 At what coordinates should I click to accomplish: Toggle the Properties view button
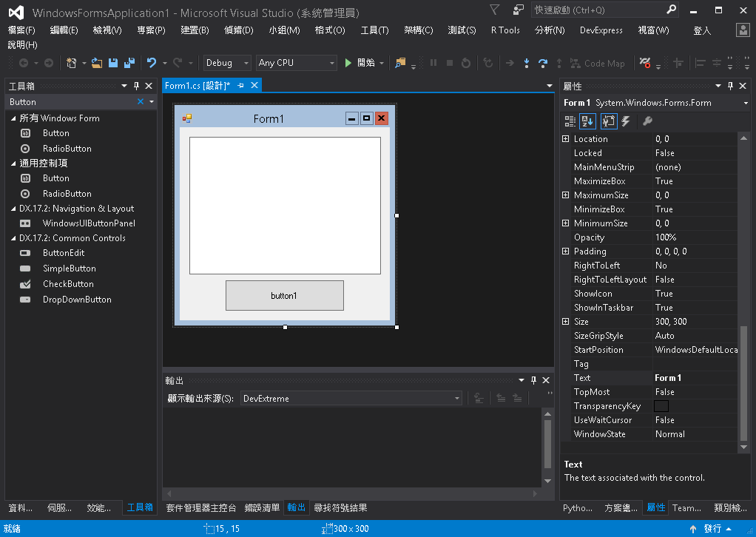tap(608, 121)
